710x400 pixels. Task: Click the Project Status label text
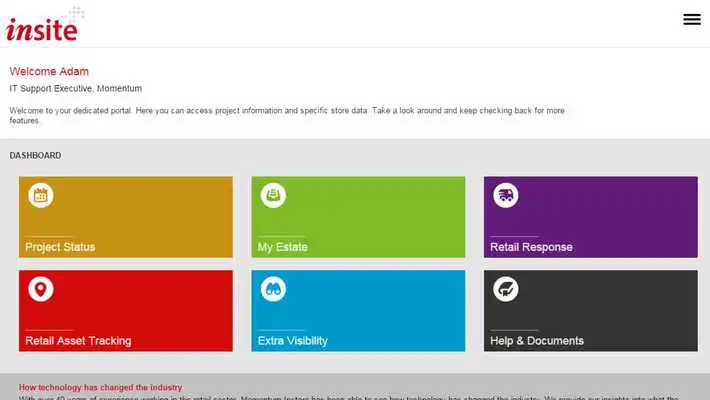(x=60, y=247)
